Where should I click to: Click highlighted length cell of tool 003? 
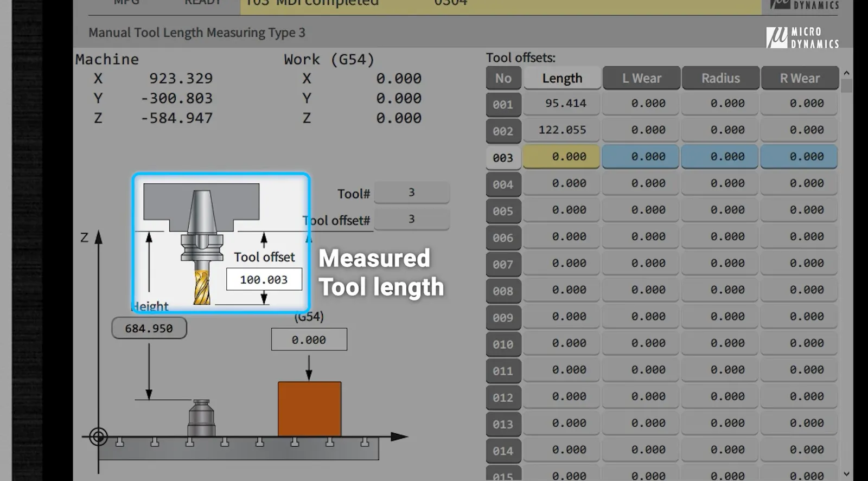tap(562, 156)
